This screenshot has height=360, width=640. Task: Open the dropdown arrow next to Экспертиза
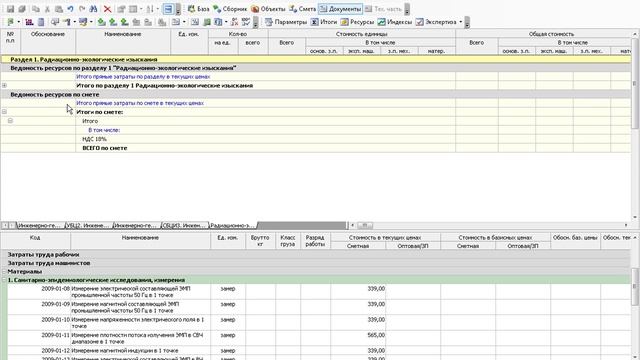point(461,22)
